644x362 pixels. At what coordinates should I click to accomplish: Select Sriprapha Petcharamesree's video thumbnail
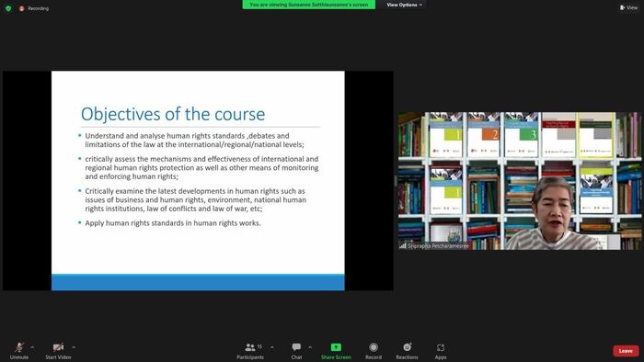click(x=520, y=181)
